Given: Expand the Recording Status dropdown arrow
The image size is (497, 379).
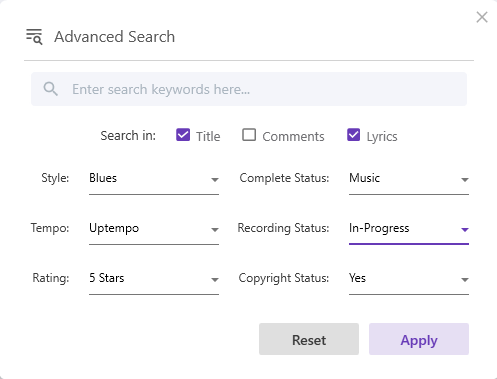Looking at the screenshot, I should [465, 230].
